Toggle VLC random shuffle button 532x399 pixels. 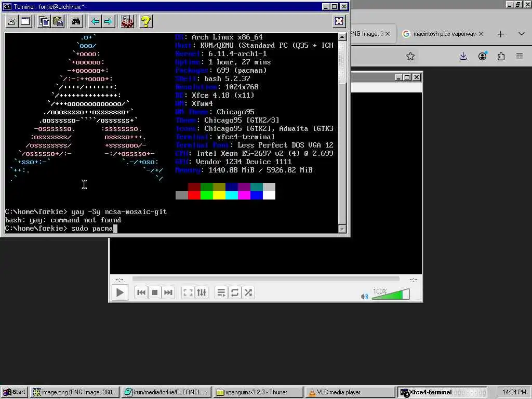[x=248, y=292]
